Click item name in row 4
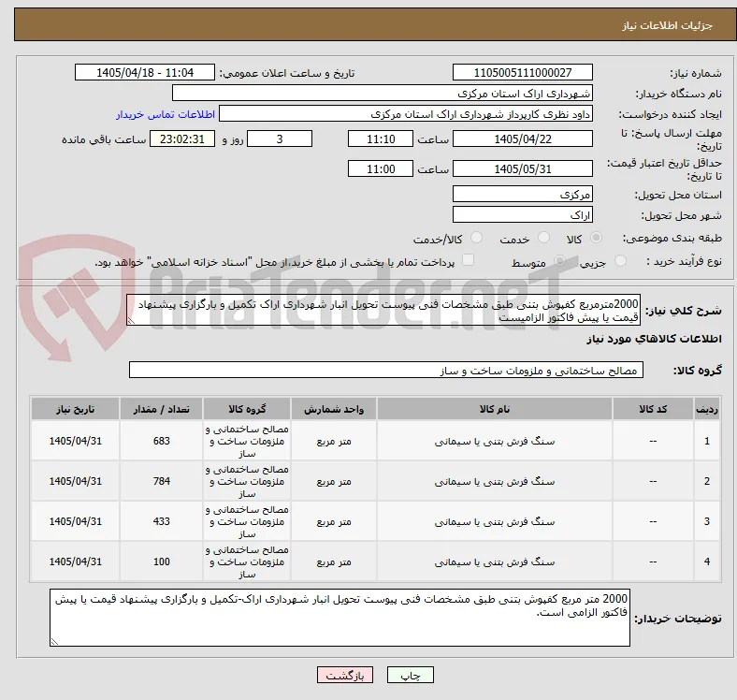This screenshot has height=700, width=737. pyautogui.click(x=495, y=562)
